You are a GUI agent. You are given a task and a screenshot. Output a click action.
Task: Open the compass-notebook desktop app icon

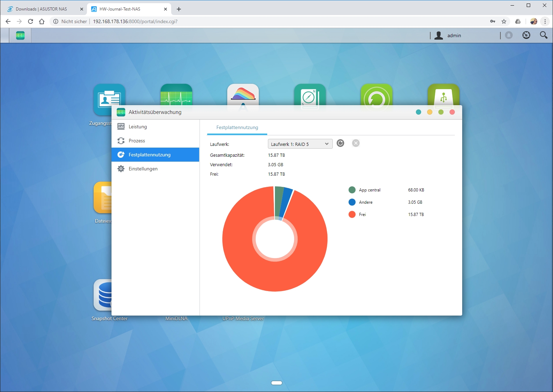tap(310, 94)
